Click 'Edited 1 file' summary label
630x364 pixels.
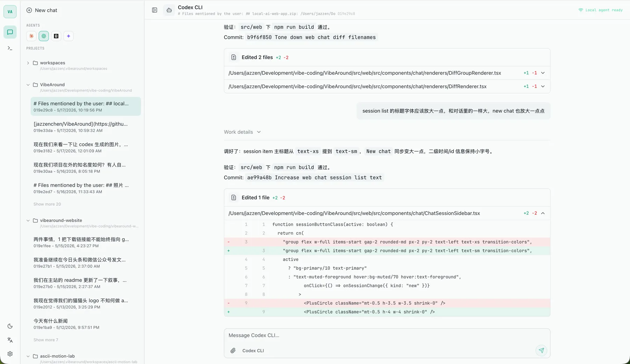coord(255,198)
